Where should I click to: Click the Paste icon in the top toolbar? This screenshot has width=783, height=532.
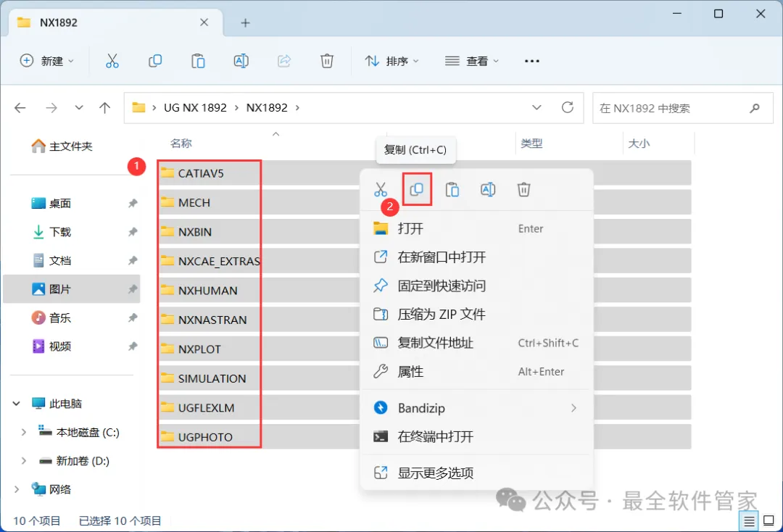198,61
